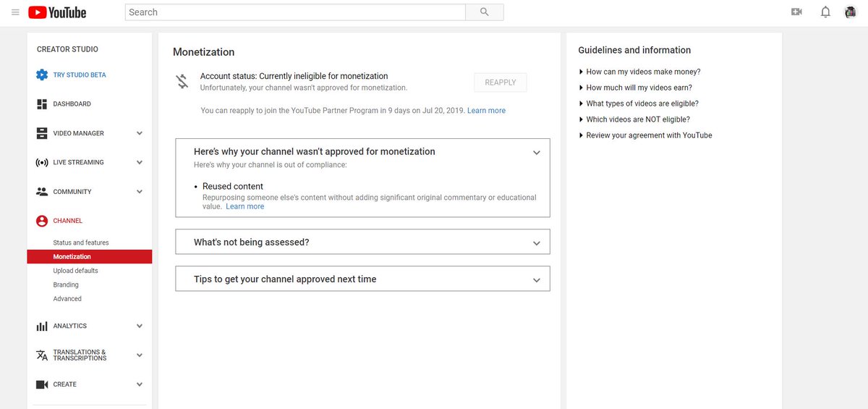Viewport: 868px width, 409px height.
Task: Expand Review your agreement with YouTube
Action: pos(646,135)
